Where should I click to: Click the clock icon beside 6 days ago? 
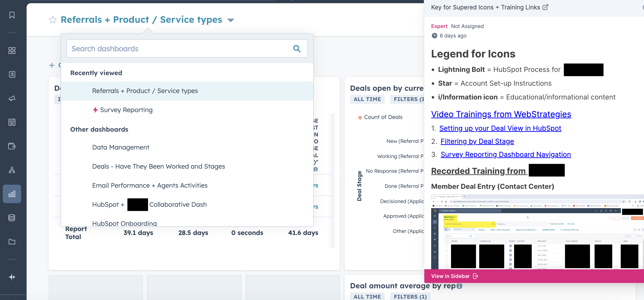point(435,36)
